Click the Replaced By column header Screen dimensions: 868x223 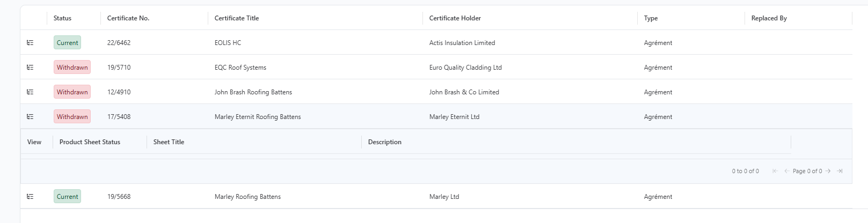(769, 18)
